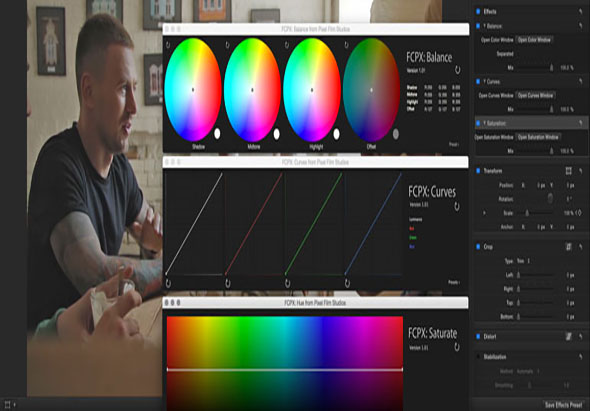Click the Midtone wheel brightness dot
This screenshot has height=411, width=590.
coord(277,134)
